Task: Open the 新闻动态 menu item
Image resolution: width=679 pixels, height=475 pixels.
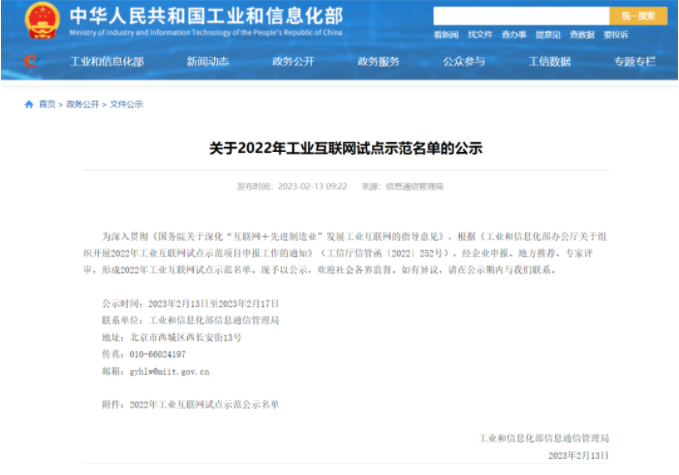Action: [207, 62]
